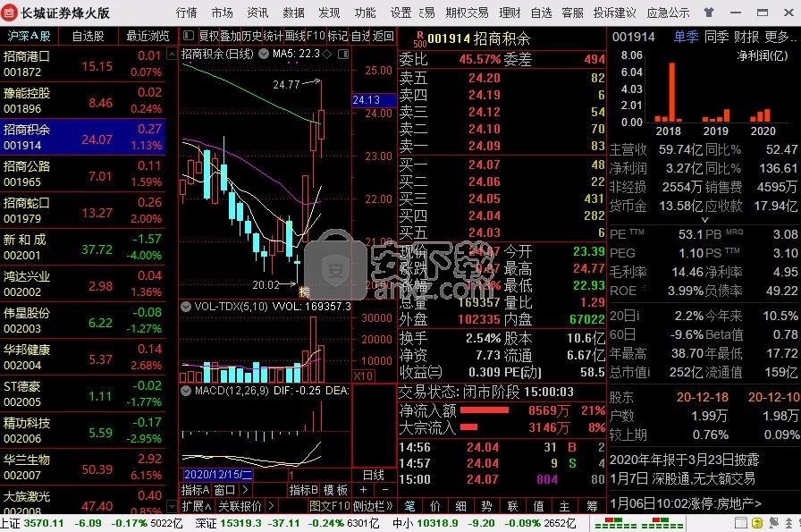
Task: Select the 同季 financial view
Action: (716, 37)
